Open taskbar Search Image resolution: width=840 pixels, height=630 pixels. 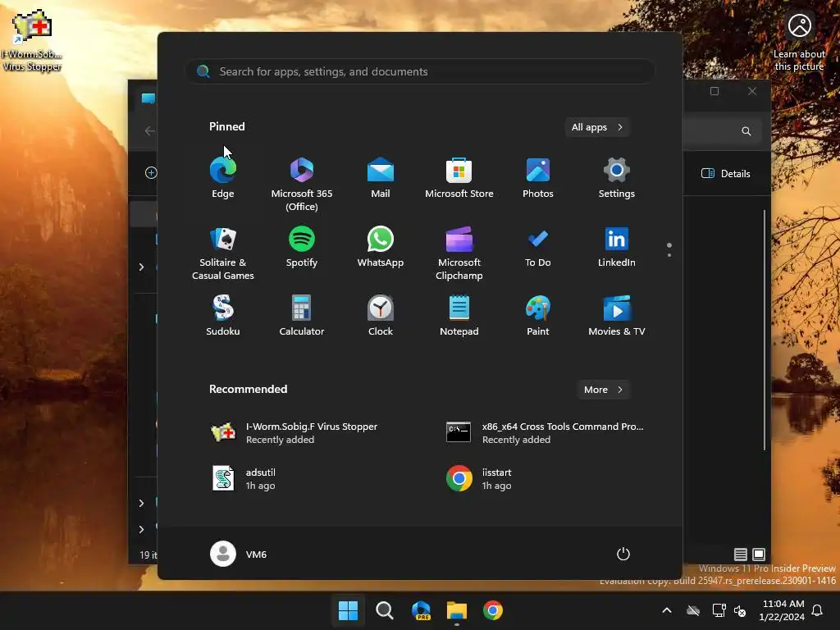tap(384, 610)
